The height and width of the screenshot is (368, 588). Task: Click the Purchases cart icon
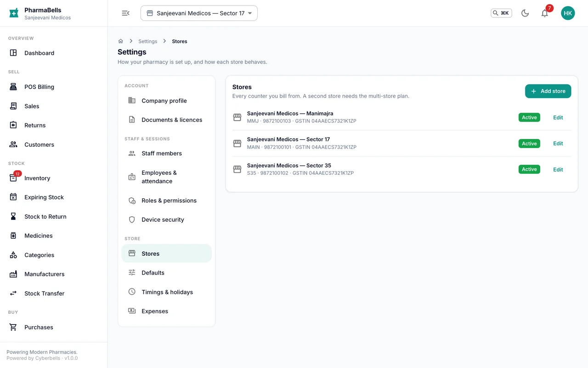13,327
